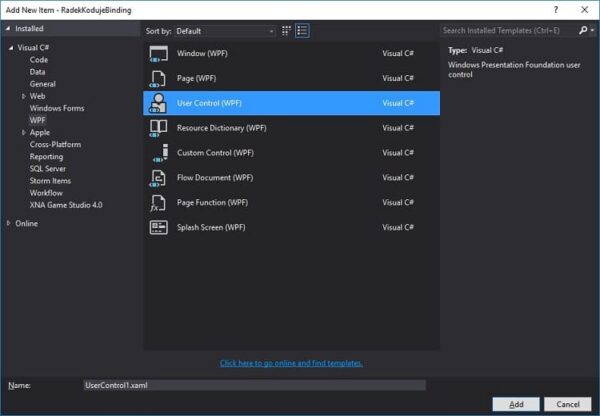Expand the Online templates section
The image size is (600, 416).
click(9, 223)
